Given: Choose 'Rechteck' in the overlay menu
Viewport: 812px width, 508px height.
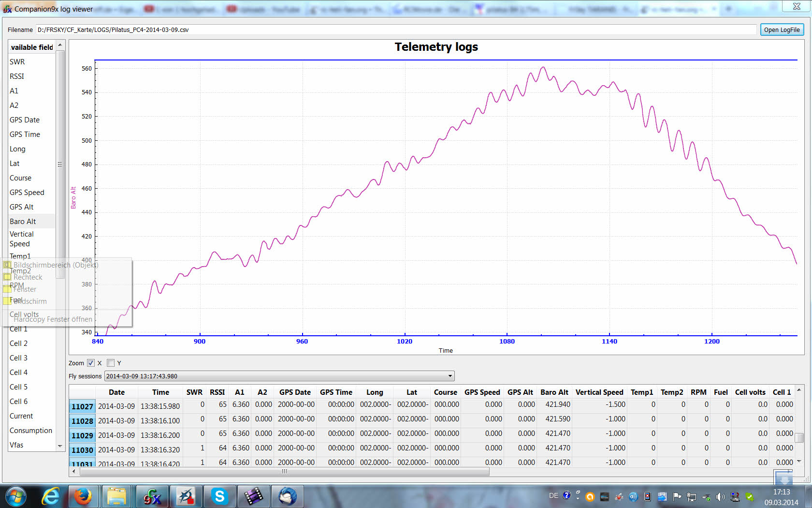Looking at the screenshot, I should point(28,277).
